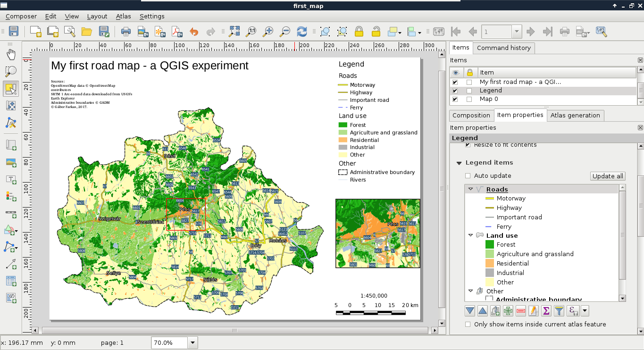This screenshot has width=644, height=350.
Task: Click the Export as PDF icon
Action: click(x=177, y=32)
